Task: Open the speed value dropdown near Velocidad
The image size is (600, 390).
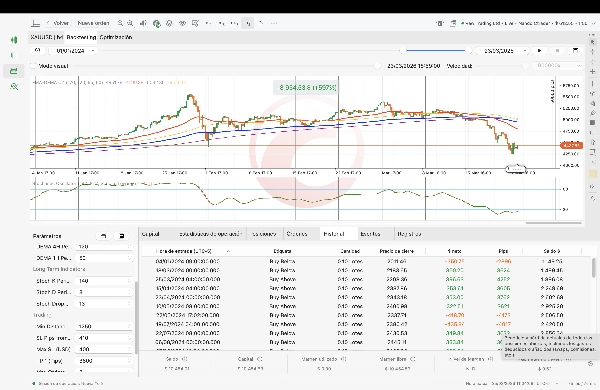Action: coord(557,66)
